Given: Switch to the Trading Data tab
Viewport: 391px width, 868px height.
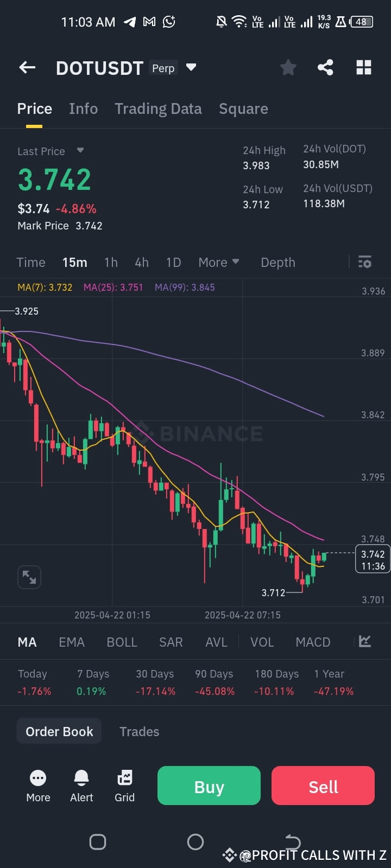Looking at the screenshot, I should 158,108.
